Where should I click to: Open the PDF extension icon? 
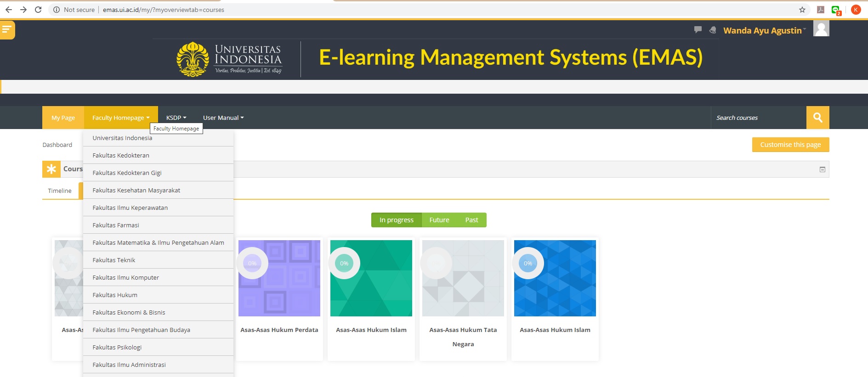coord(821,10)
